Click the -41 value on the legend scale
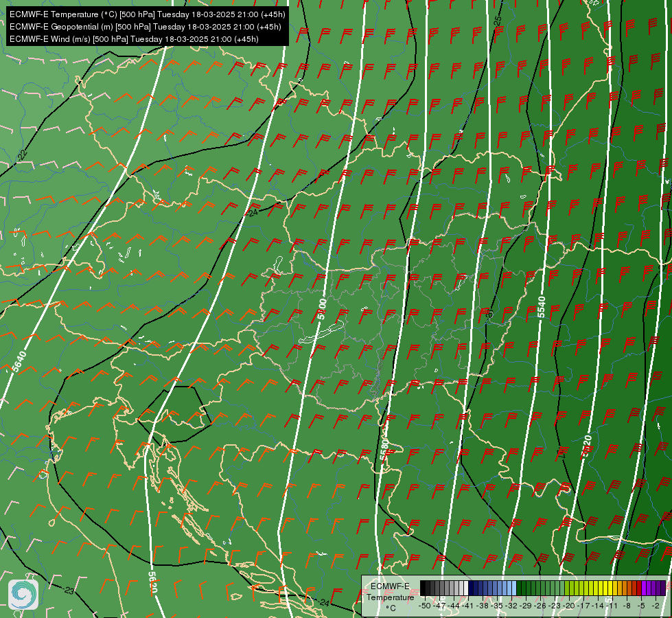The image size is (672, 618). (467, 606)
